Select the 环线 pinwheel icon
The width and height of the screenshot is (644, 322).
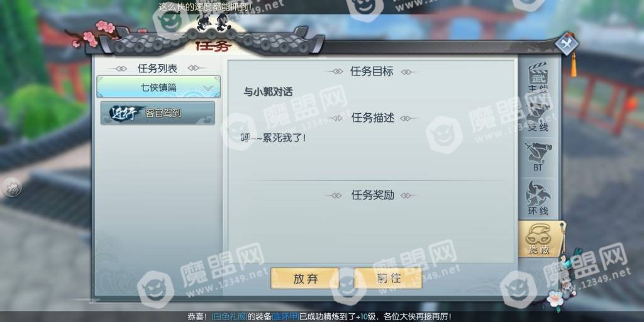pyautogui.click(x=538, y=198)
